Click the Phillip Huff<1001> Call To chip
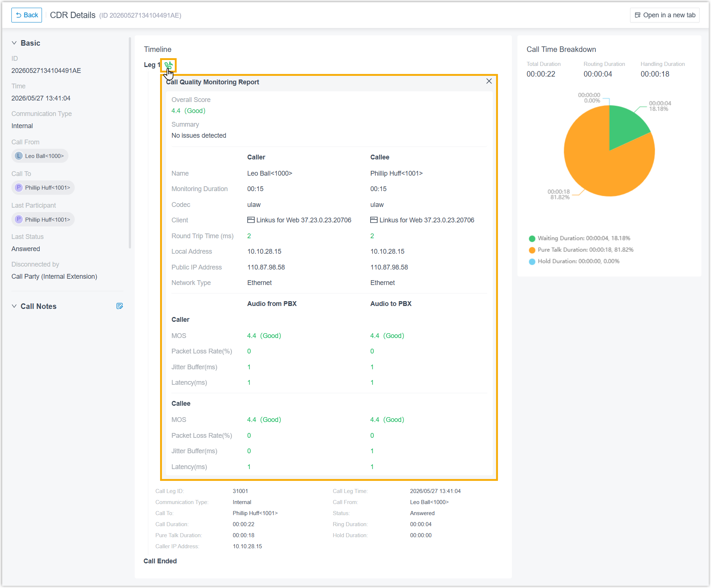The width and height of the screenshot is (711, 588). [x=43, y=187]
